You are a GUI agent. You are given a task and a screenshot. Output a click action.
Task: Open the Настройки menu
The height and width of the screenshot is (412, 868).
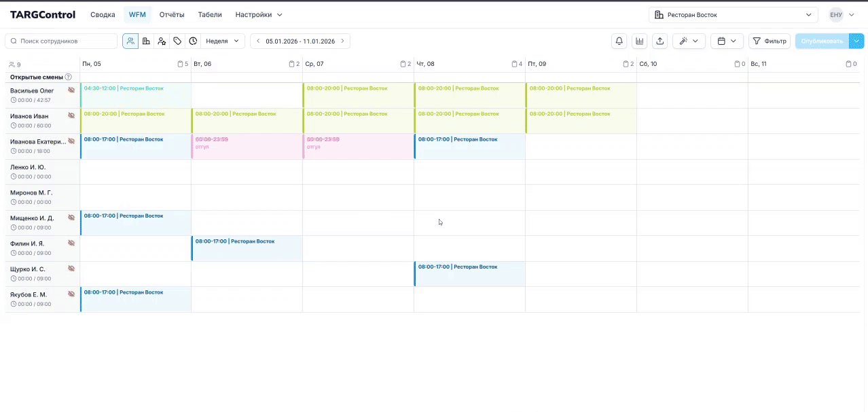258,14
